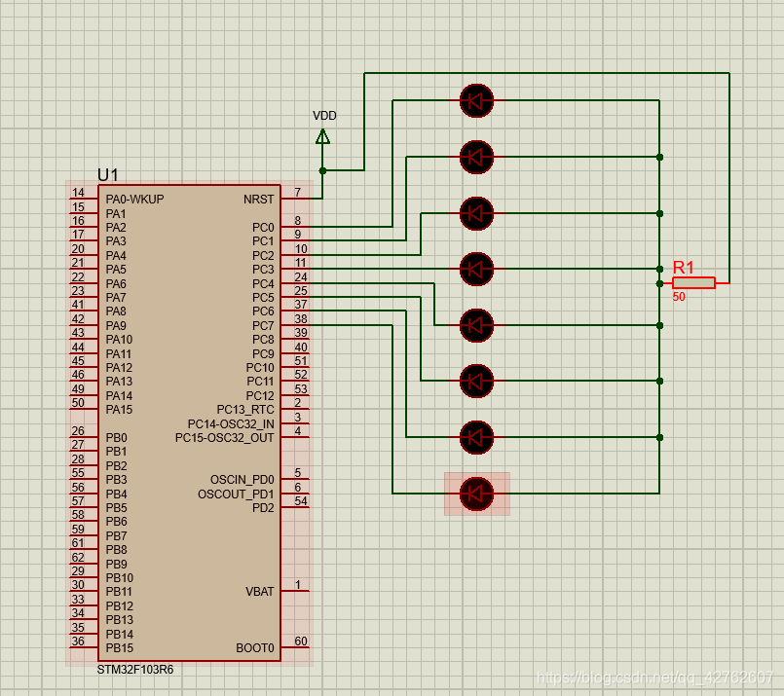
Task: Click the PA9 pin label
Action: 116,326
